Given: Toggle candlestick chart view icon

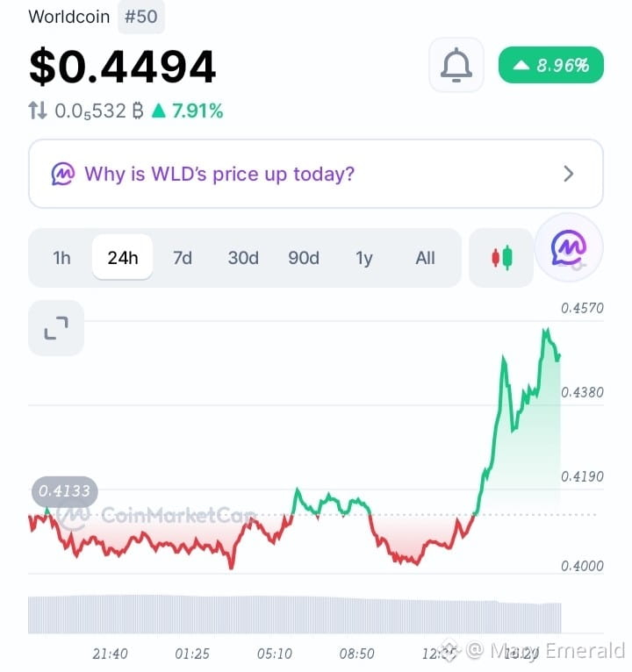Looking at the screenshot, I should click(x=502, y=258).
